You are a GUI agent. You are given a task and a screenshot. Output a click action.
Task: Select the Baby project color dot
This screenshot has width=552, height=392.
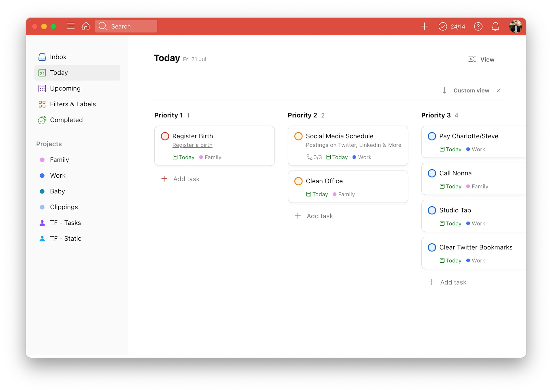pos(42,191)
